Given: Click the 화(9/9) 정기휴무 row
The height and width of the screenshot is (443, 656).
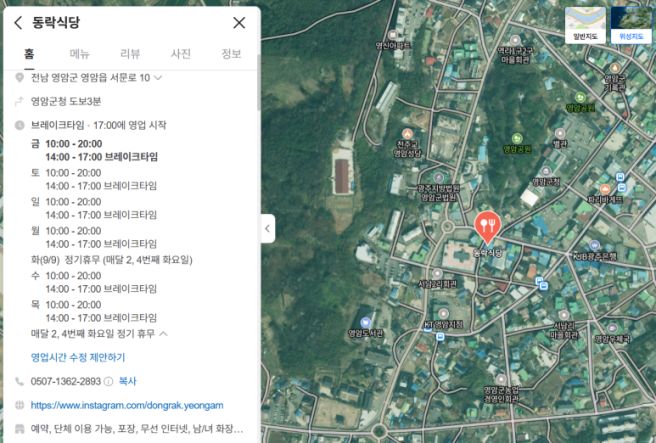Looking at the screenshot, I should pos(112,260).
